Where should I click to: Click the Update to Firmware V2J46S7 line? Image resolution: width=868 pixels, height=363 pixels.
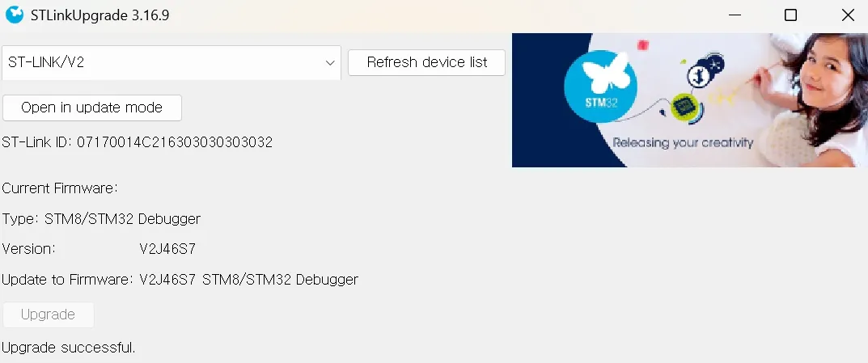(x=180, y=280)
